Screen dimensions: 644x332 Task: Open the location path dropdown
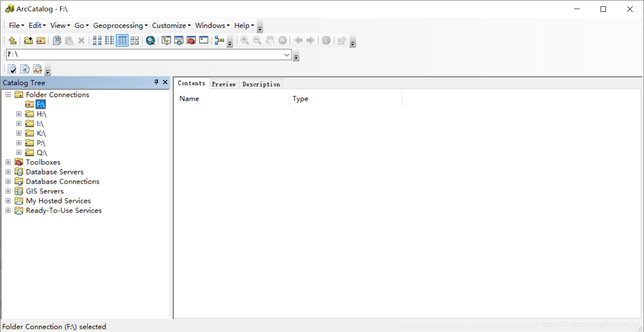pos(287,54)
